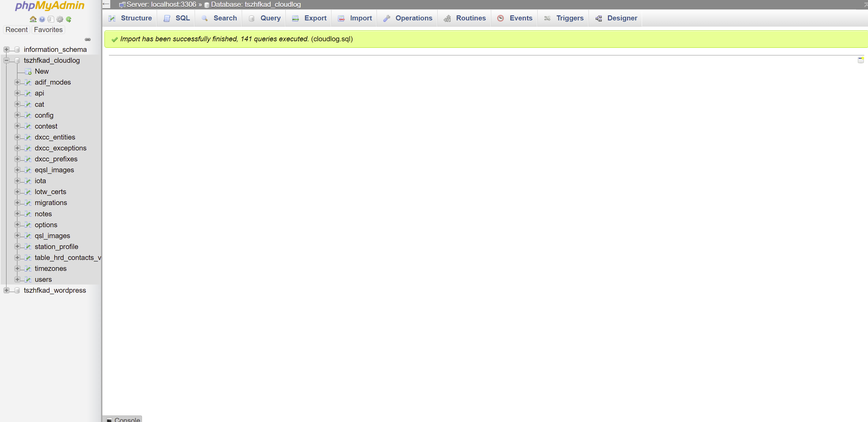868x422 pixels.
Task: Expand the information_schema database node
Action: 6,49
